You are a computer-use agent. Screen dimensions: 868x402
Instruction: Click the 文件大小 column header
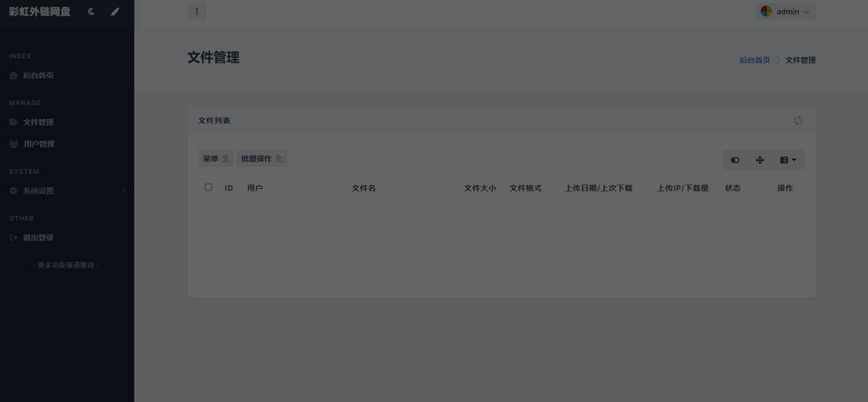[x=480, y=189]
